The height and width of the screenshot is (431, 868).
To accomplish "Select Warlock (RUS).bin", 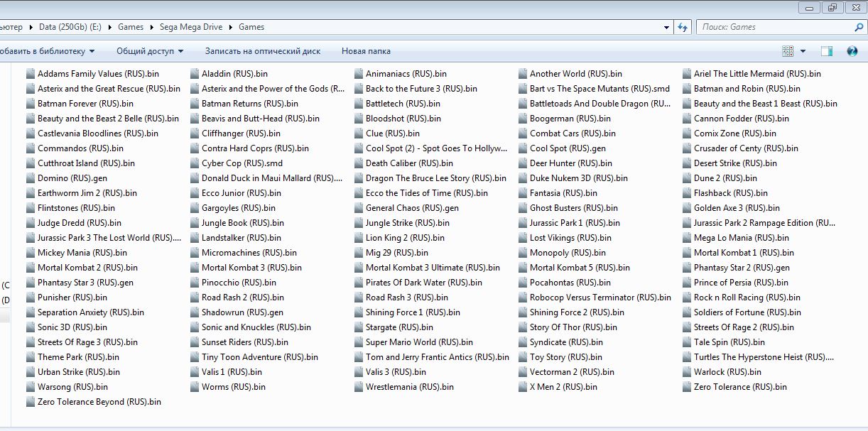I will point(722,372).
